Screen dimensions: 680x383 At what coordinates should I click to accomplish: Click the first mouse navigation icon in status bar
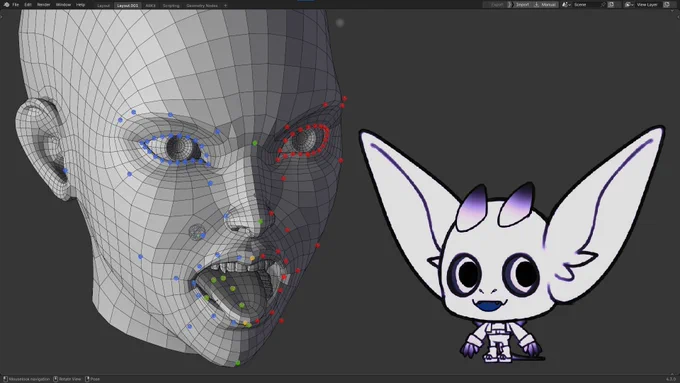tap(5, 379)
